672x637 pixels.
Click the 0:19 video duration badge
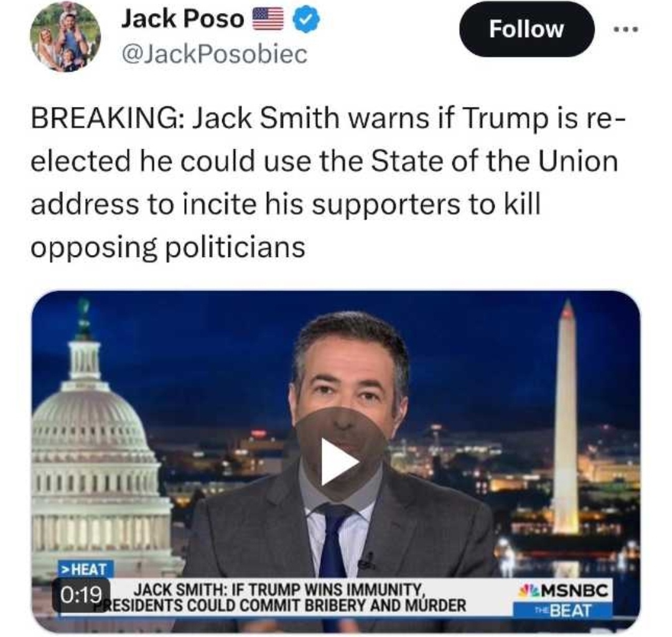coord(81,595)
